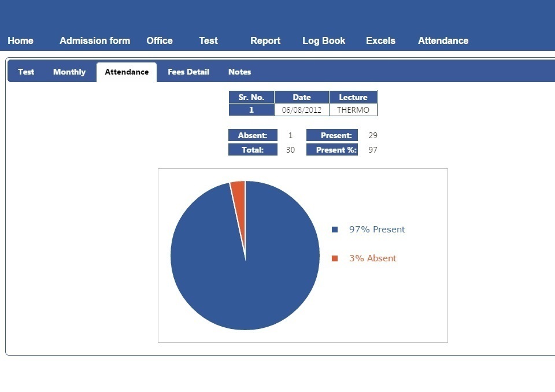Open the Home menu
The image size is (555, 392).
tap(20, 40)
